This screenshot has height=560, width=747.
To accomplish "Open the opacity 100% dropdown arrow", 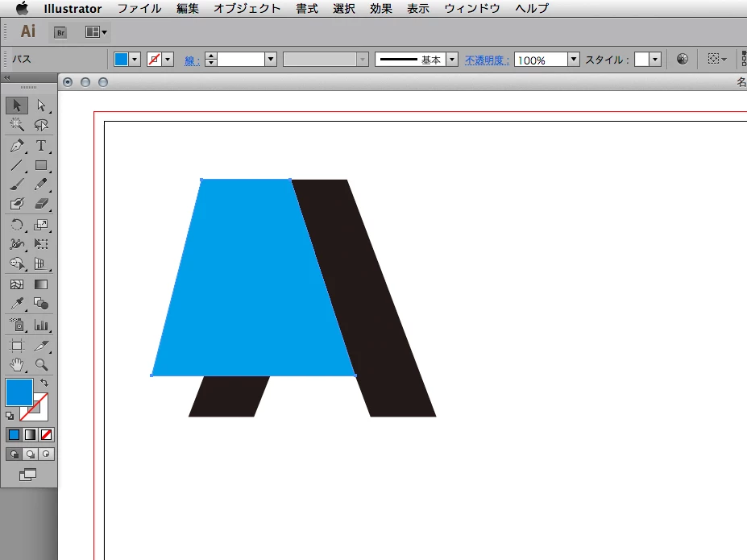I will point(574,60).
